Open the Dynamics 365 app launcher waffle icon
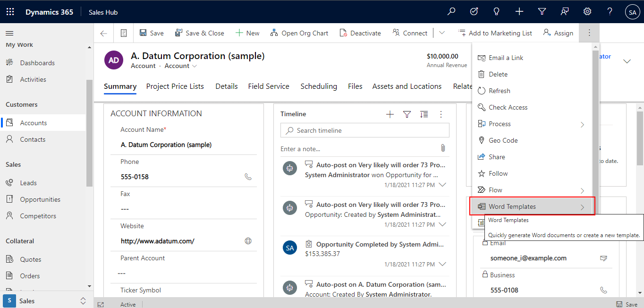This screenshot has height=308, width=644. pyautogui.click(x=10, y=11)
